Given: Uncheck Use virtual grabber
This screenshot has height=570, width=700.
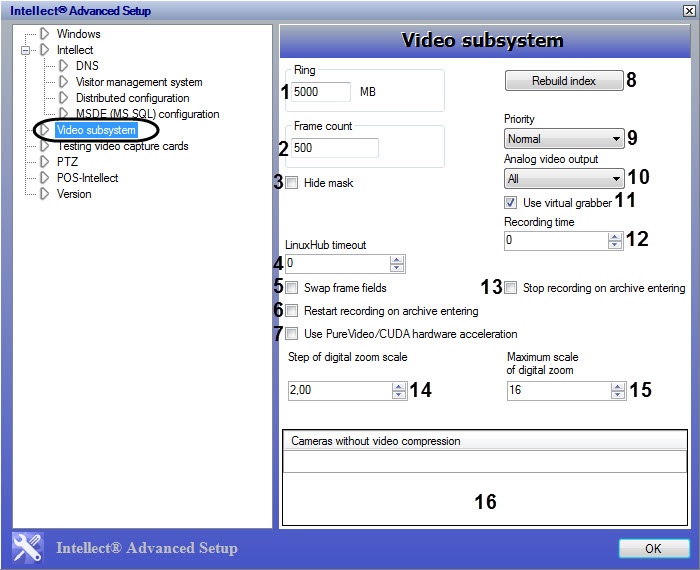Looking at the screenshot, I should click(510, 203).
